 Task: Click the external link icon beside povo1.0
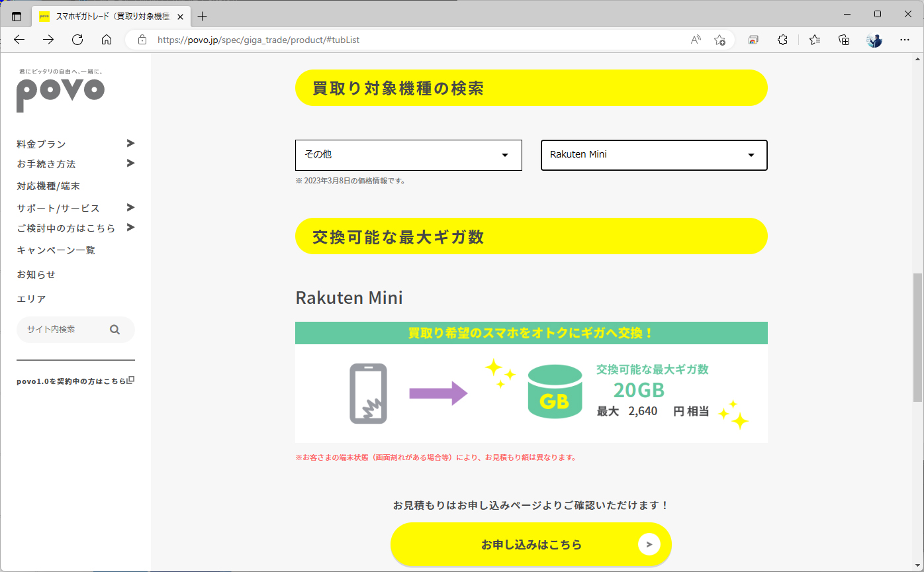(x=130, y=380)
